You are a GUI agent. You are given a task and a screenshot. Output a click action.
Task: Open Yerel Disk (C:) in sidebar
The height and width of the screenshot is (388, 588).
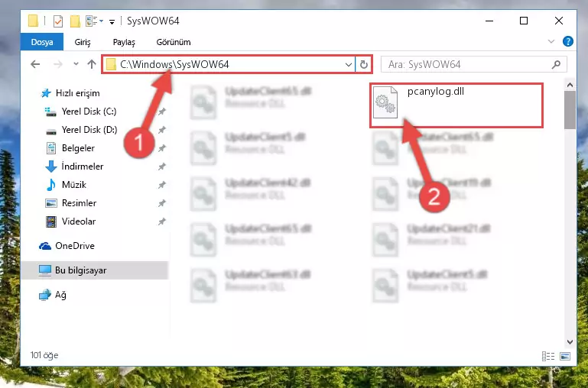[80, 112]
